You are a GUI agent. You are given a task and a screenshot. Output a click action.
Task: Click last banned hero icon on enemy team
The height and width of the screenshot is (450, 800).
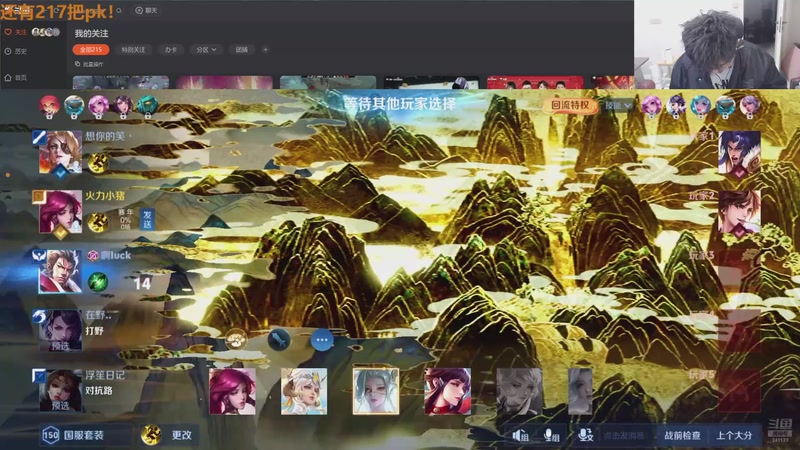(749, 106)
